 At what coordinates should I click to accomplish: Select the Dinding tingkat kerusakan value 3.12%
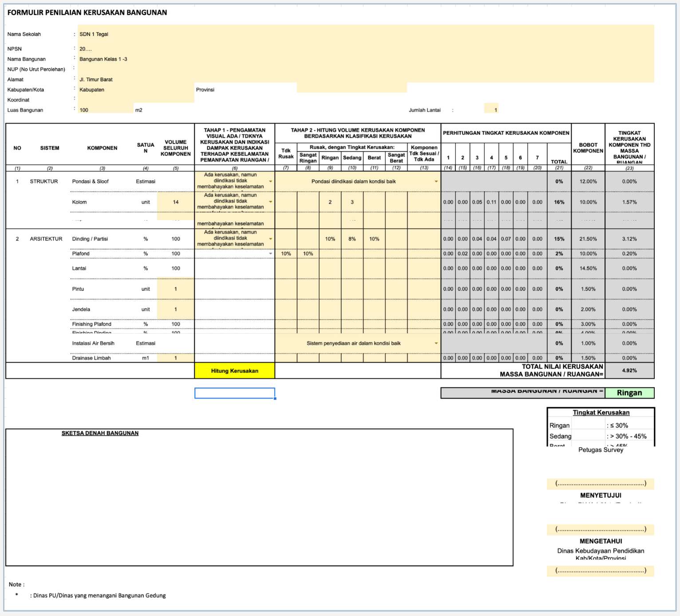pyautogui.click(x=629, y=239)
